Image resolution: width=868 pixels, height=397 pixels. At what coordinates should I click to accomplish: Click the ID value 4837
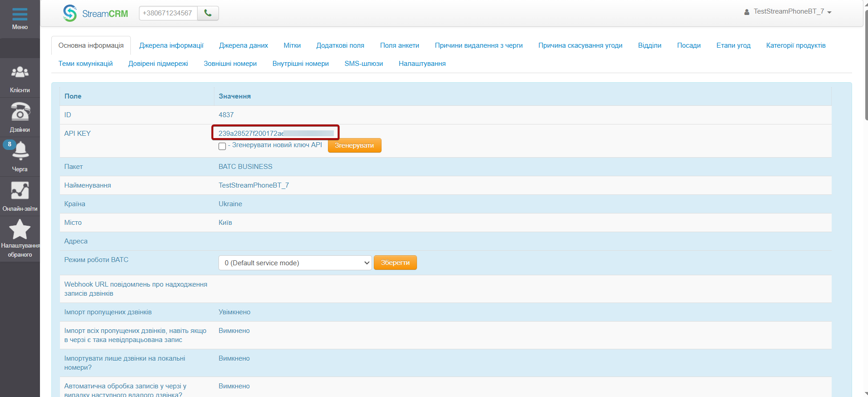tap(226, 115)
